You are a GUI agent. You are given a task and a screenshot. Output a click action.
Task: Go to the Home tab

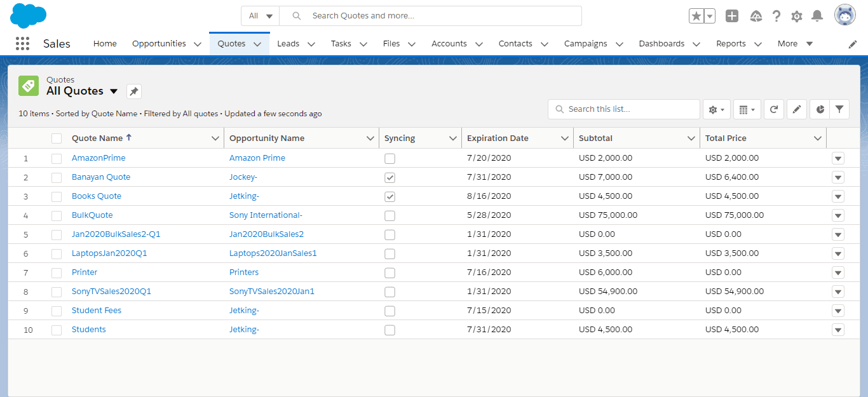[x=105, y=44]
